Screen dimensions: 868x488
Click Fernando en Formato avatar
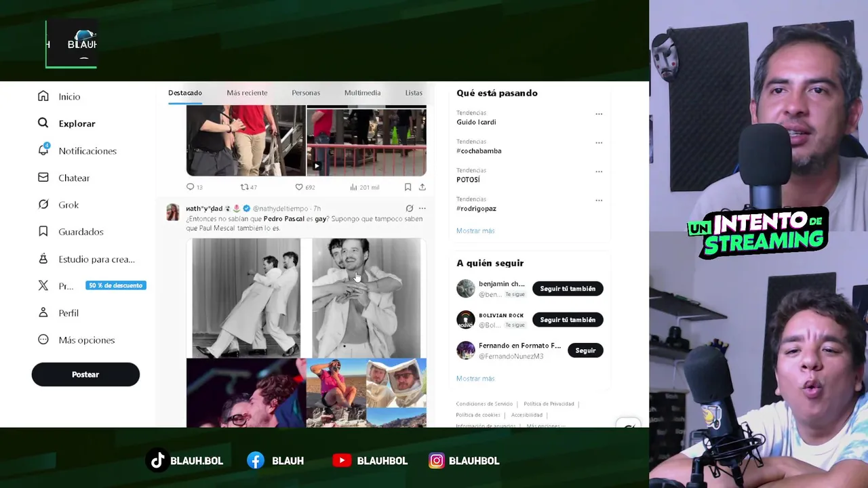(466, 350)
